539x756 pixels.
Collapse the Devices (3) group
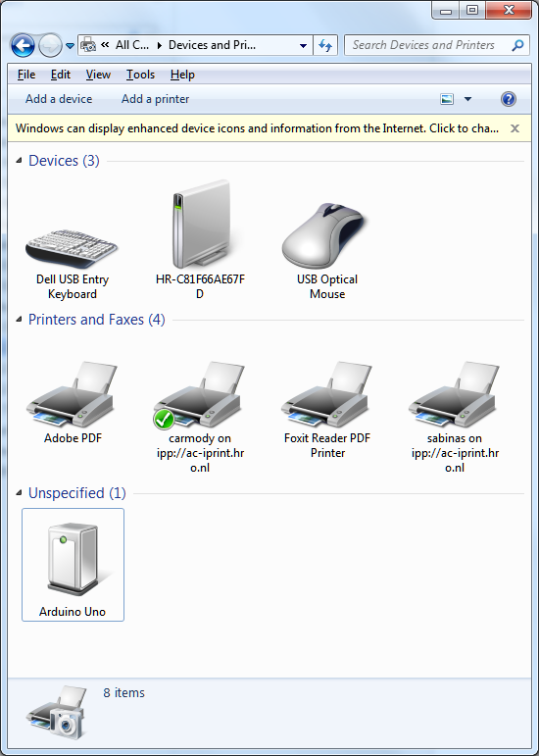(19, 161)
